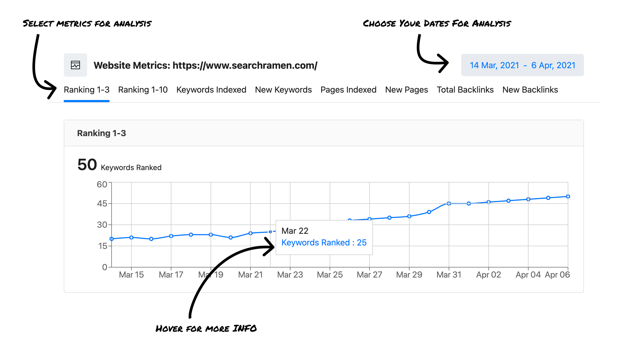The height and width of the screenshot is (350, 644).
Task: Click the website metrics chart icon
Action: pyautogui.click(x=75, y=65)
